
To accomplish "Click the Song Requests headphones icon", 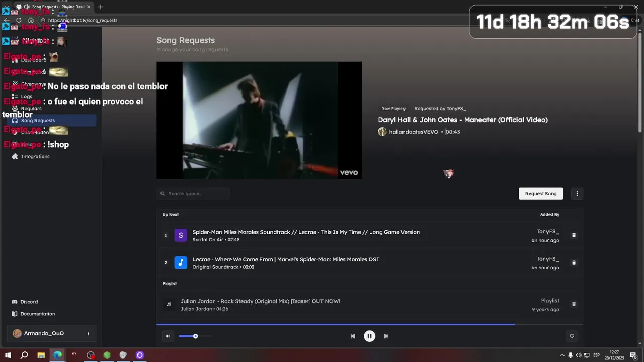I will tap(15, 121).
